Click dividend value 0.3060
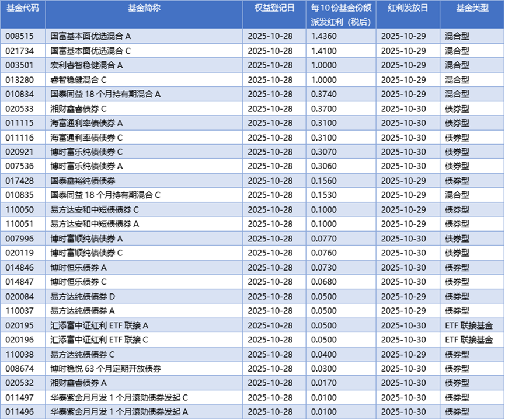 click(x=323, y=166)
